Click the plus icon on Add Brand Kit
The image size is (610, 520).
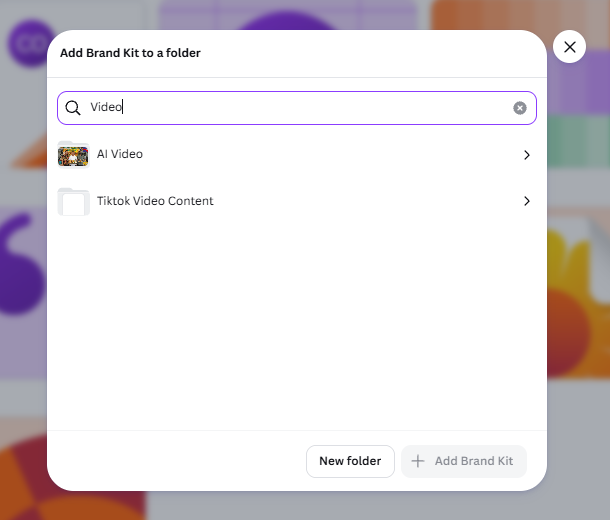pos(418,461)
